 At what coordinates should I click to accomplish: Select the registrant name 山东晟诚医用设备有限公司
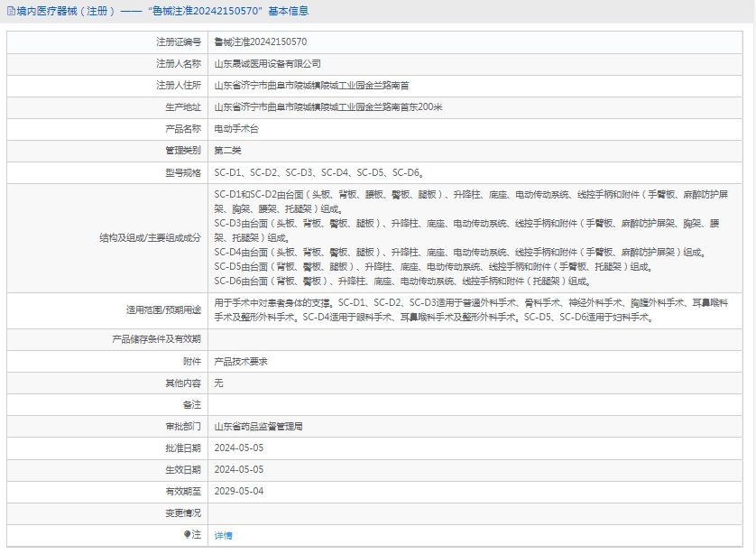(x=267, y=63)
